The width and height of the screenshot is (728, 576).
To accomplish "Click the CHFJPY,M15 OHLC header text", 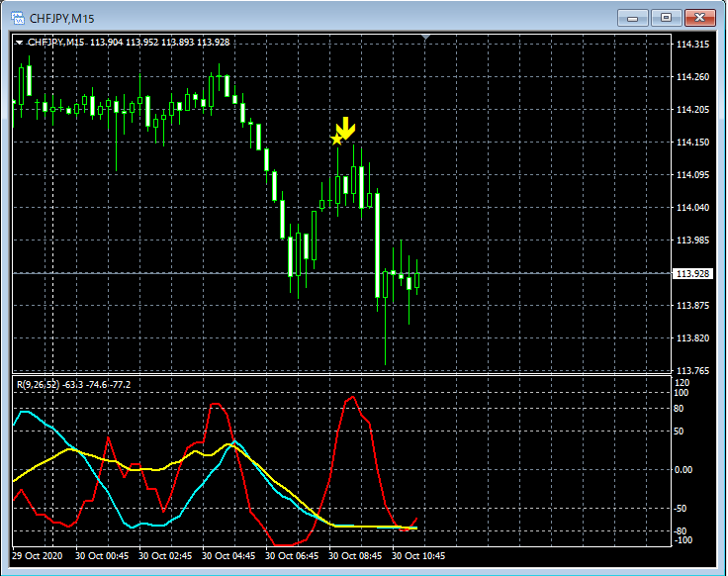I will point(129,43).
